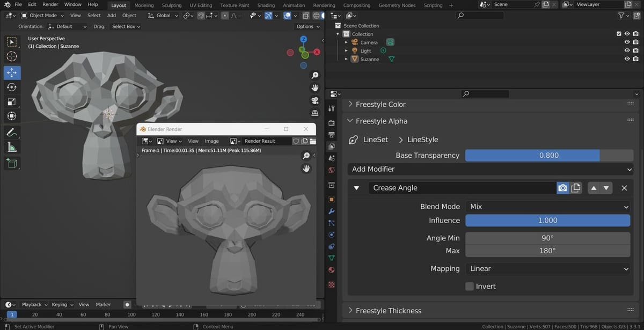Open the Scene properties tab
This screenshot has width=644, height=330.
[332, 158]
